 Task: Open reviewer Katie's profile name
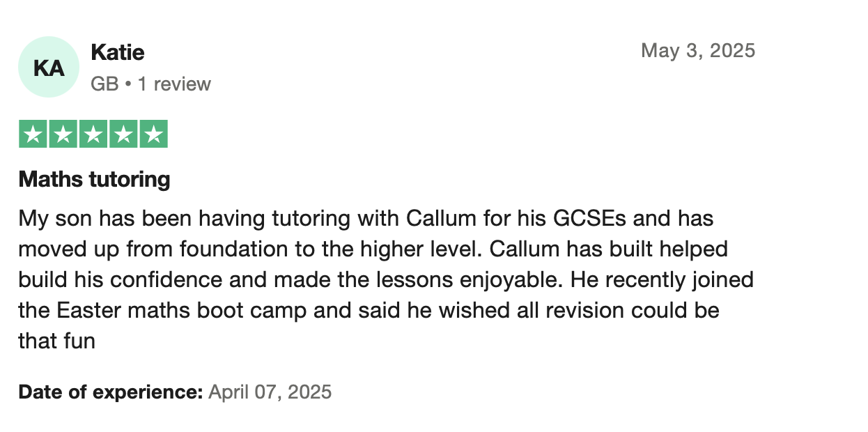tap(118, 52)
